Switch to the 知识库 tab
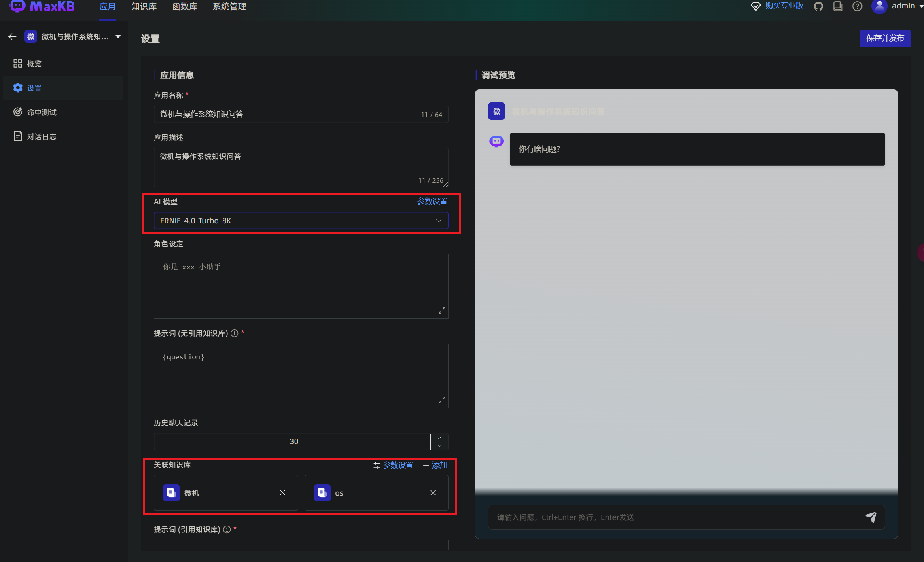Screen dimensions: 924x562 click(144, 7)
